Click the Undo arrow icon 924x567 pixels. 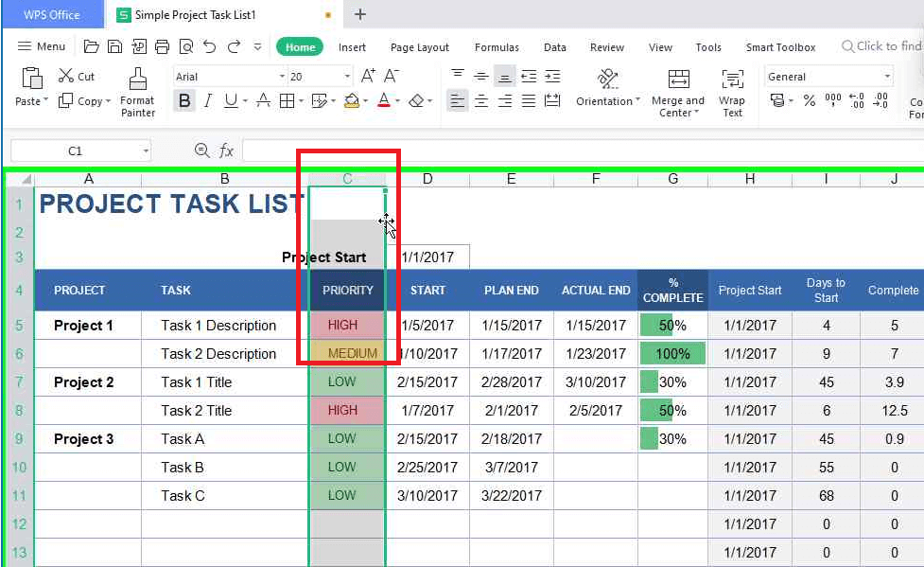click(210, 46)
